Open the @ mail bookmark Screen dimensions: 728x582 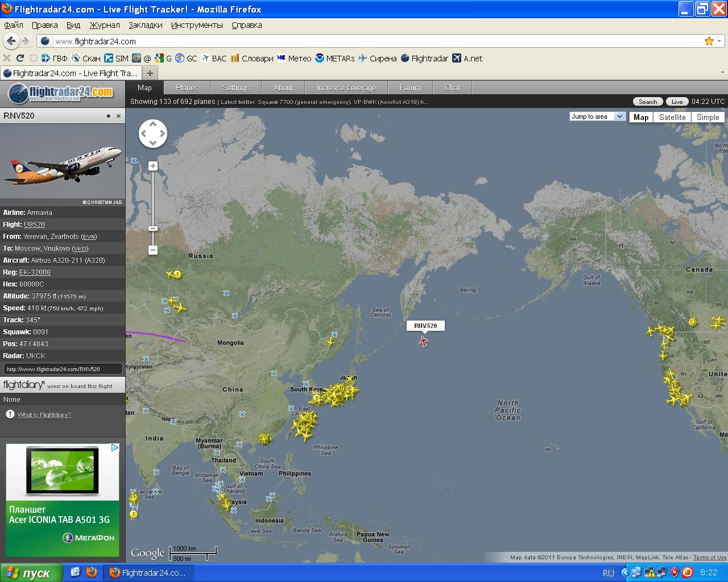click(x=142, y=58)
